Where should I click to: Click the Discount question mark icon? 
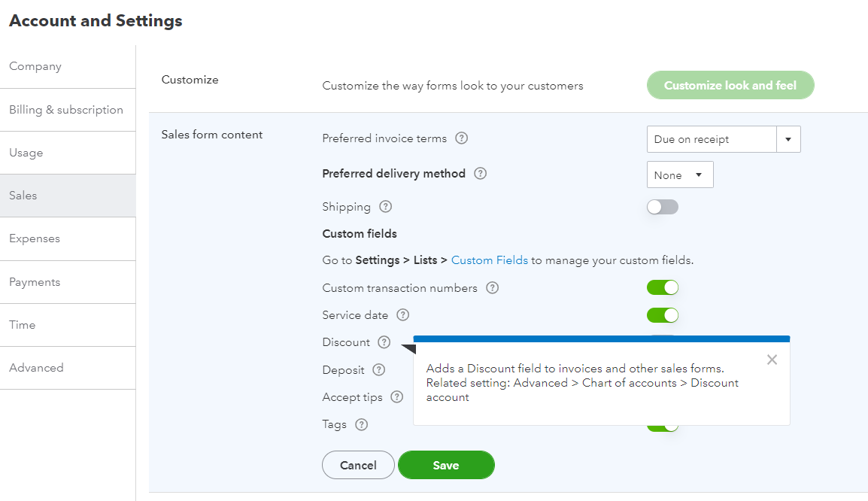pos(384,342)
